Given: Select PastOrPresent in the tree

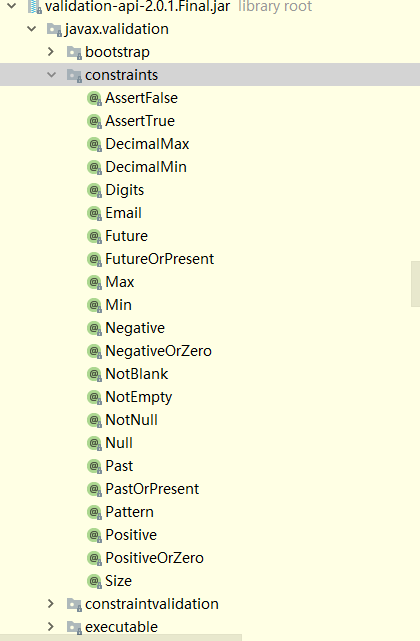Looking at the screenshot, I should [x=152, y=489].
